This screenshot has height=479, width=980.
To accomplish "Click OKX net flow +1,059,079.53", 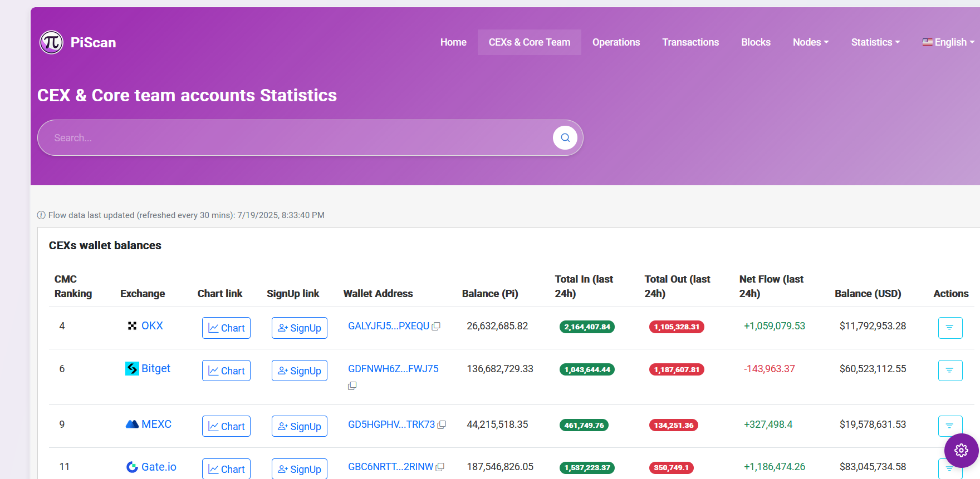I will 775,326.
